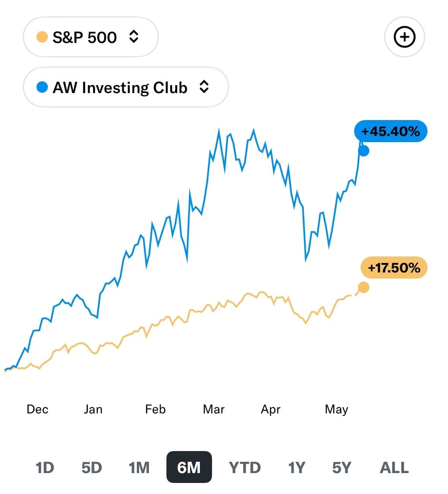This screenshot has width=448, height=494.
Task: Click the Mar label on the time axis
Action: [214, 409]
